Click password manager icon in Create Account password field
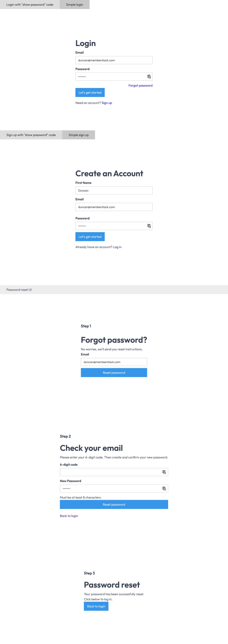The image size is (228, 644). 149,226
